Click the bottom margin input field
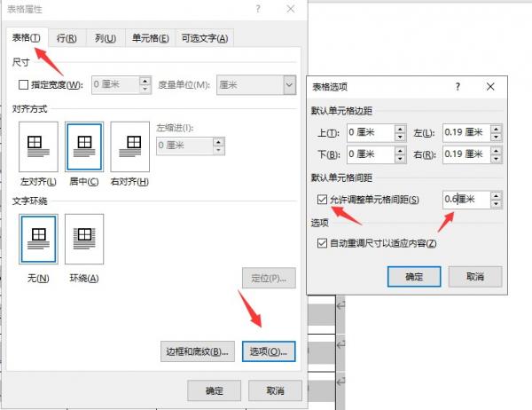Image resolution: width=532 pixels, height=410 pixels. point(371,154)
